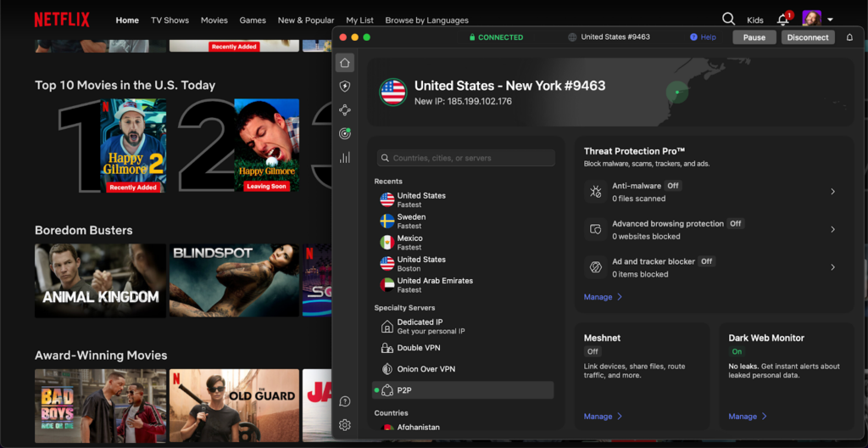This screenshot has width=868, height=448.
Task: Click the Double VPN lock icon
Action: pyautogui.click(x=387, y=348)
